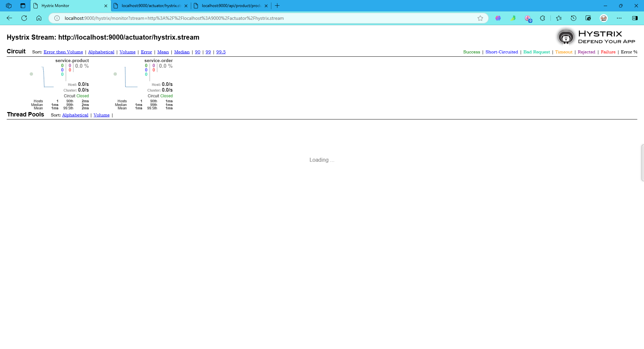Open Settings and more menu
Viewport: 644px width, 349px height.
coord(619,18)
